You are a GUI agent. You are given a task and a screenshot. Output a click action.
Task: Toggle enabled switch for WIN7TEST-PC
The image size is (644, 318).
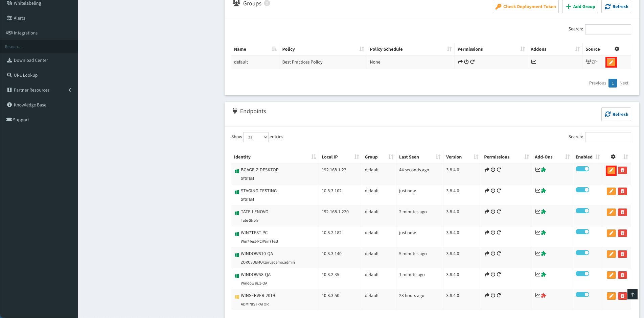582,232
